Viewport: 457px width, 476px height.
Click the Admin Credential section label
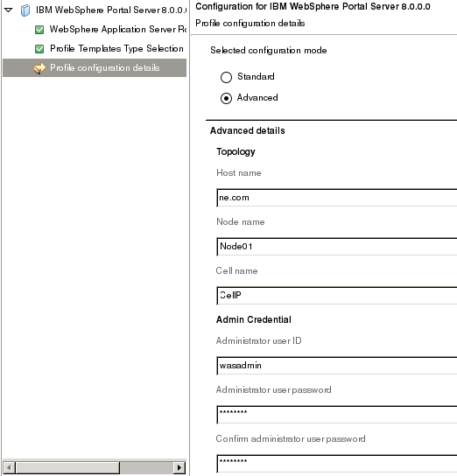(254, 319)
